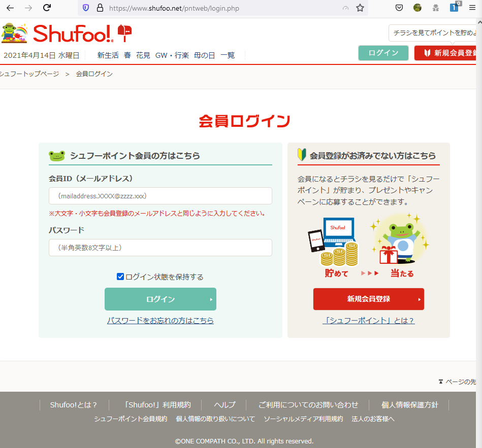Click the grayed forward navigation arrow
Image resolution: width=482 pixels, height=448 pixels.
tap(28, 8)
